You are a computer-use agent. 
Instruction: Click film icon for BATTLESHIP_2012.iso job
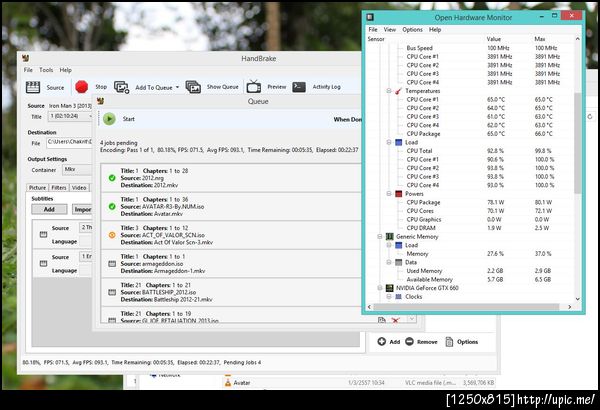(112, 292)
